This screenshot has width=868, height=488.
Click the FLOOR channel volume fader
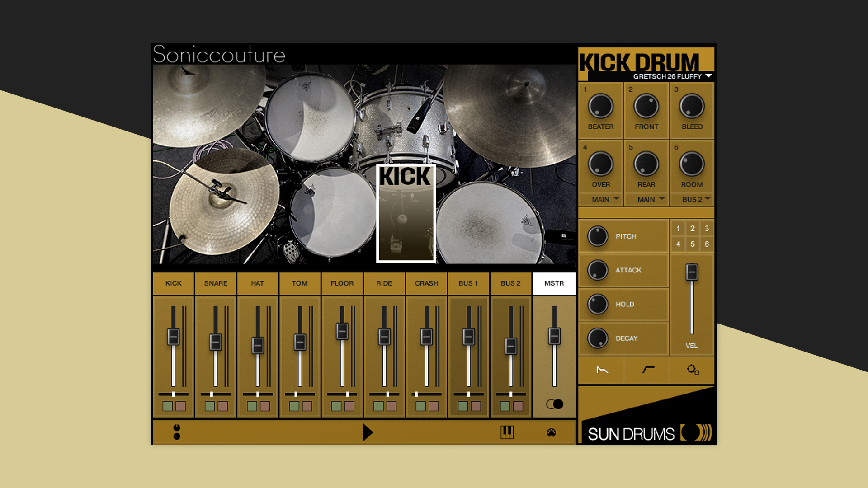coord(342,331)
